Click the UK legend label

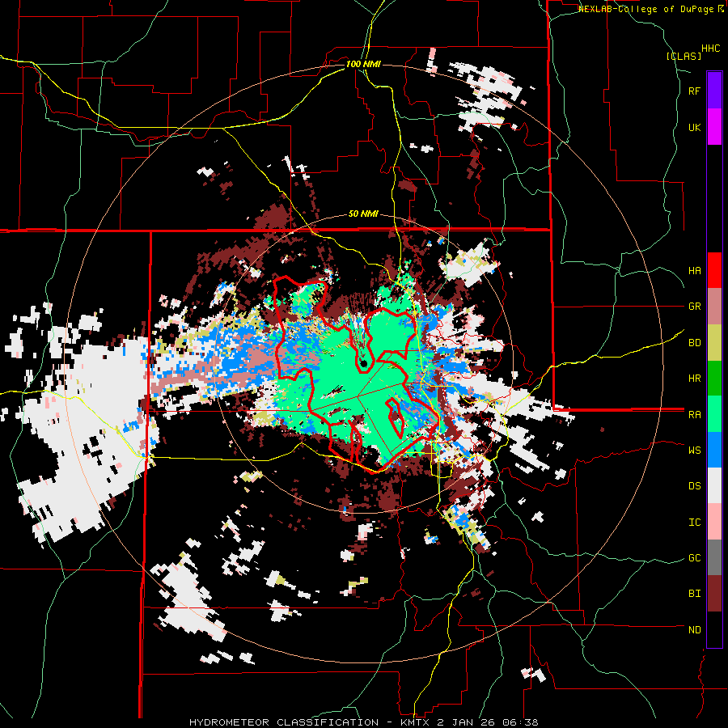click(x=694, y=127)
